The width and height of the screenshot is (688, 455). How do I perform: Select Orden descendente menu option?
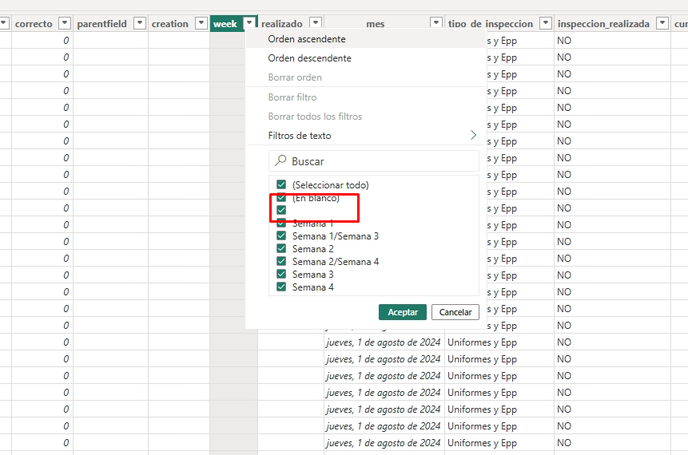pos(309,58)
